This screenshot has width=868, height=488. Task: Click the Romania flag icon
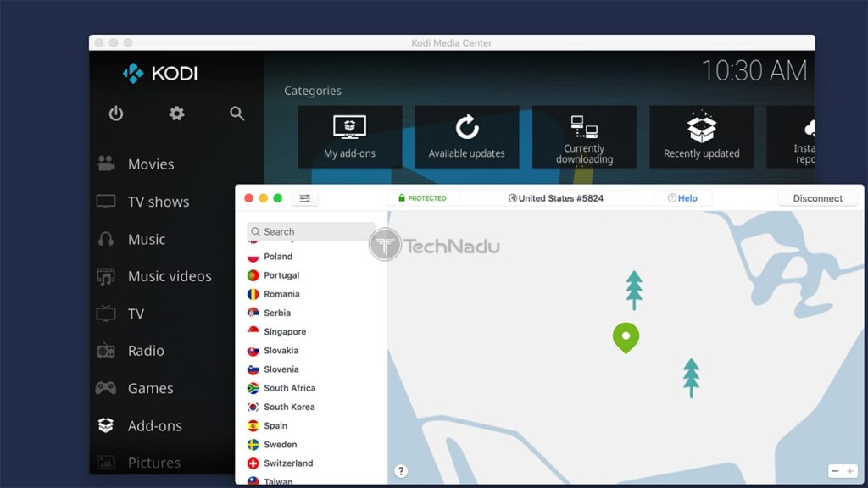point(253,294)
